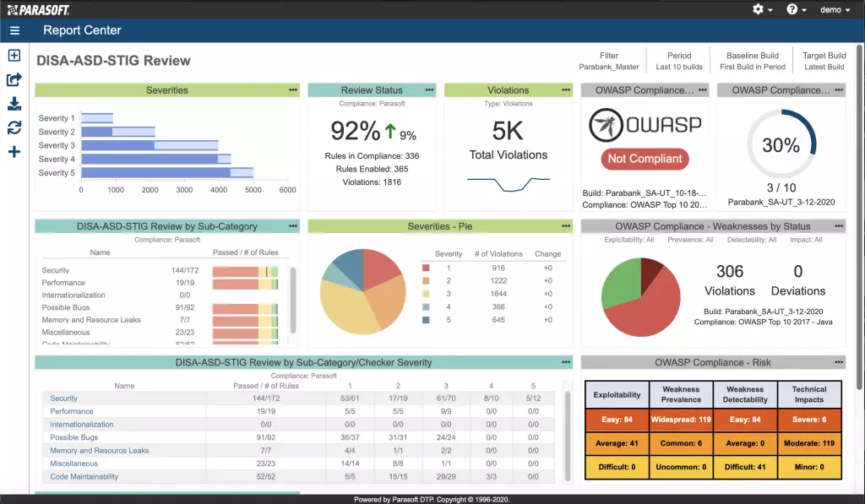Open options of OWASP 30% widget
The height and width of the screenshot is (504, 865).
pyautogui.click(x=839, y=89)
